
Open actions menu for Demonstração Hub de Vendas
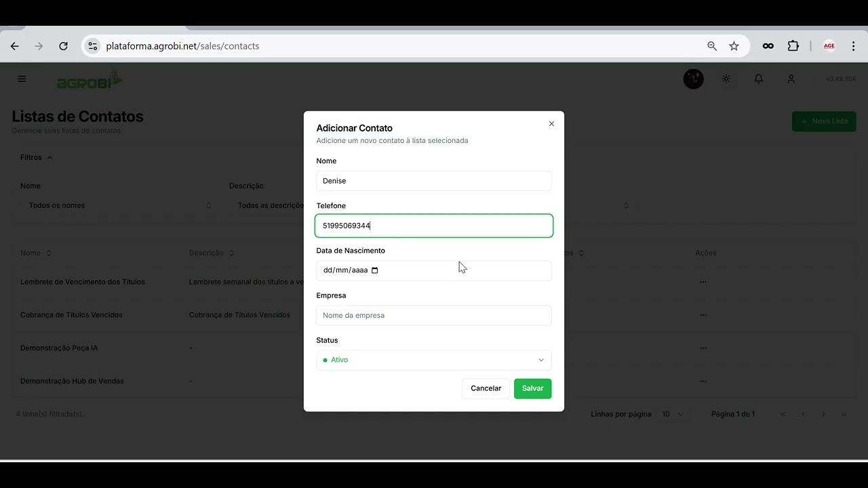[x=703, y=381]
